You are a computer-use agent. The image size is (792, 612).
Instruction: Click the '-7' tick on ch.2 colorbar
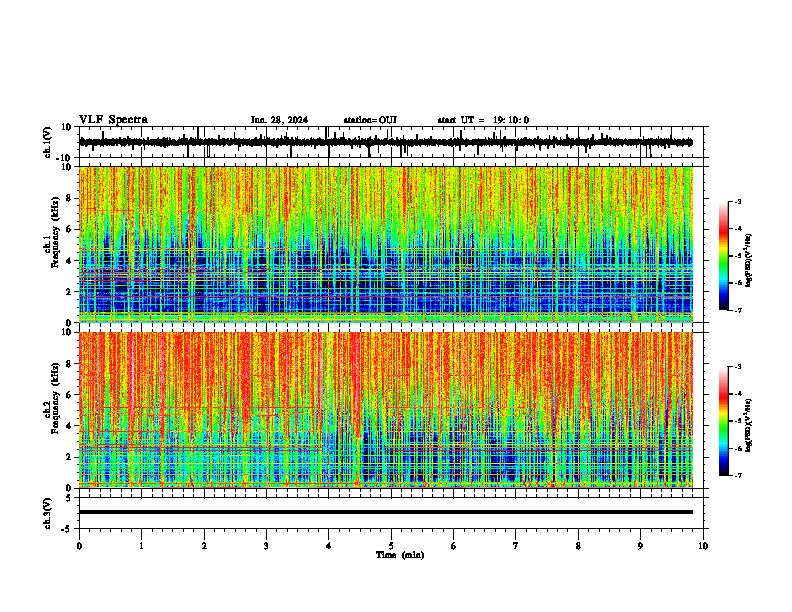point(737,475)
